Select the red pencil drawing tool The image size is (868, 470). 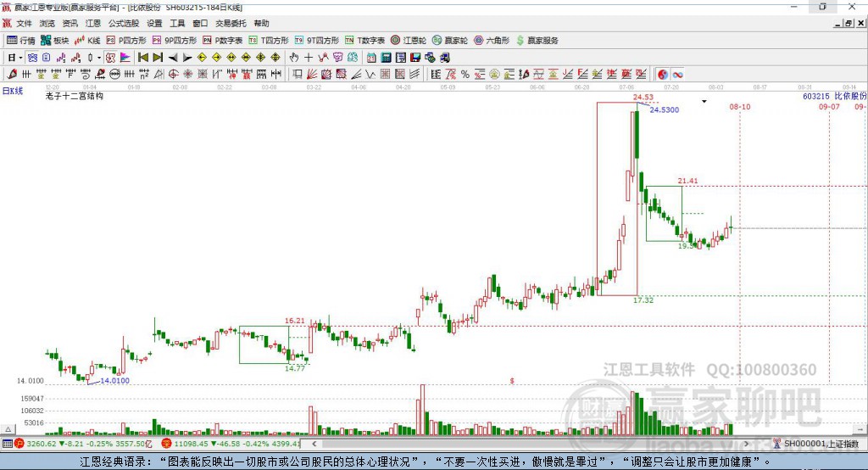(12, 75)
